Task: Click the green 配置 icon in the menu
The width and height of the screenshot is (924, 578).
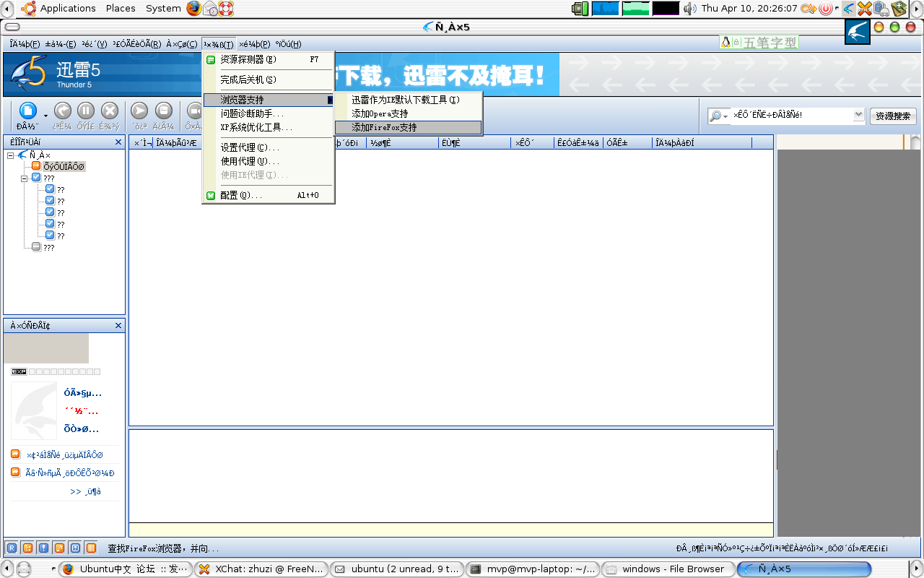Action: (211, 195)
